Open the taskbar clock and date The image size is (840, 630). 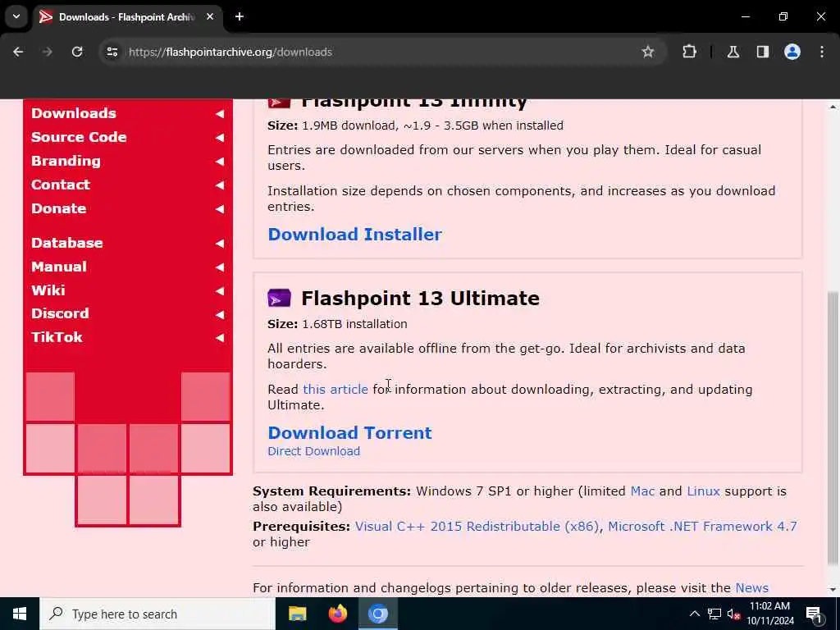(x=769, y=614)
